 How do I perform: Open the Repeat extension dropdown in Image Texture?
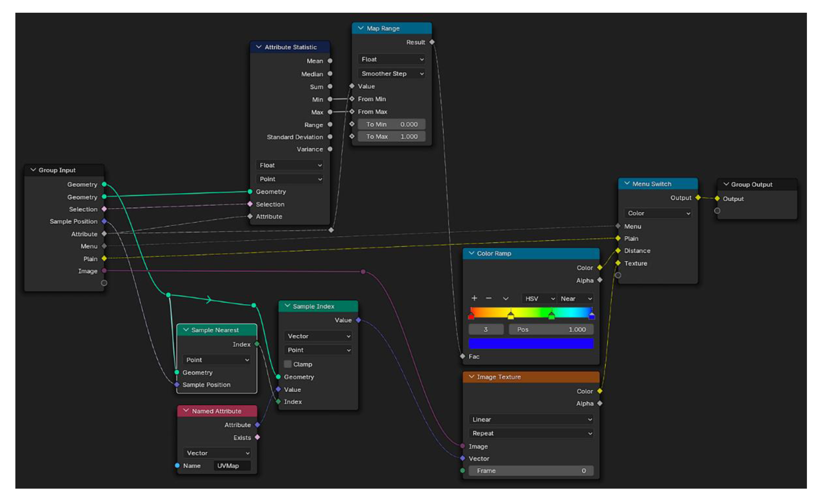pos(531,433)
